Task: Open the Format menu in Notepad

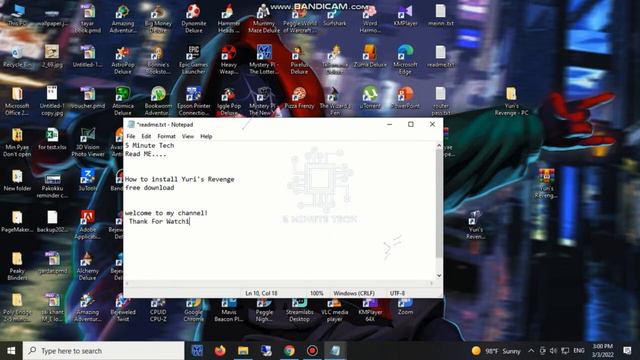Action: point(166,136)
